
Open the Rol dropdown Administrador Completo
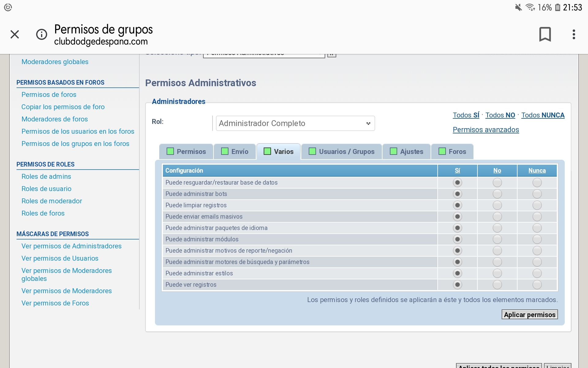pos(295,123)
